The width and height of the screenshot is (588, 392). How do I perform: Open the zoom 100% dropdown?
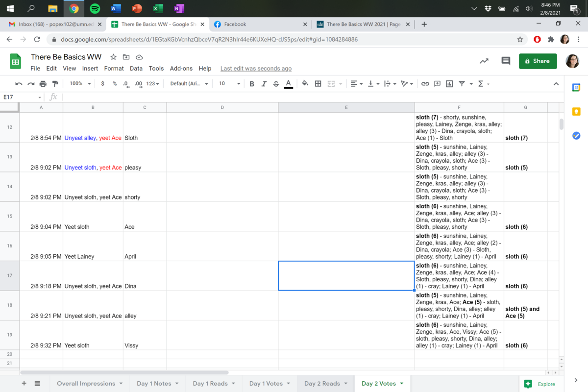(80, 84)
